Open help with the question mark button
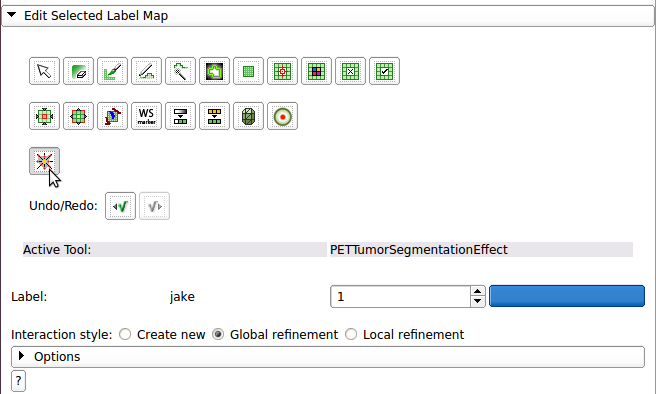Viewport: 656px width, 394px height. (18, 381)
